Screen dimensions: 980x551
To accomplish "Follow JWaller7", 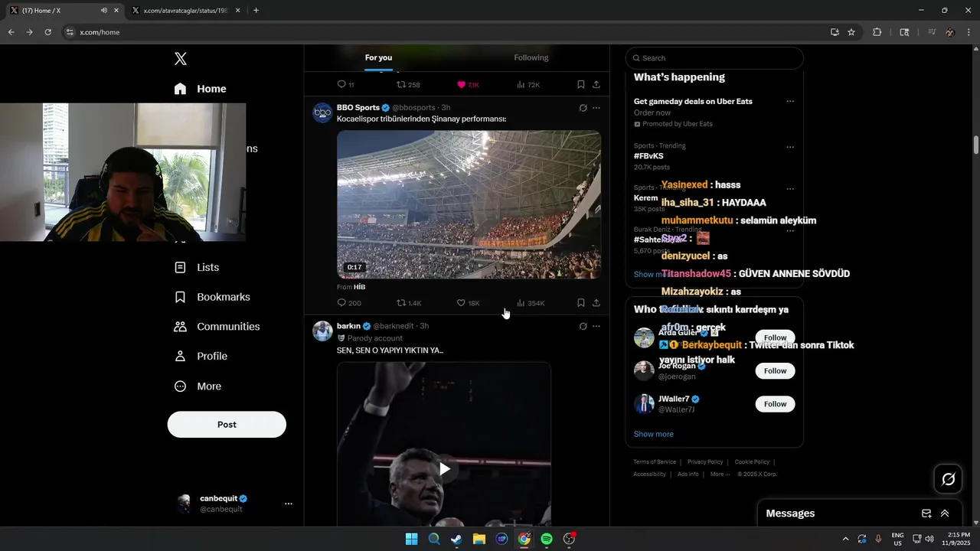I will tap(775, 403).
